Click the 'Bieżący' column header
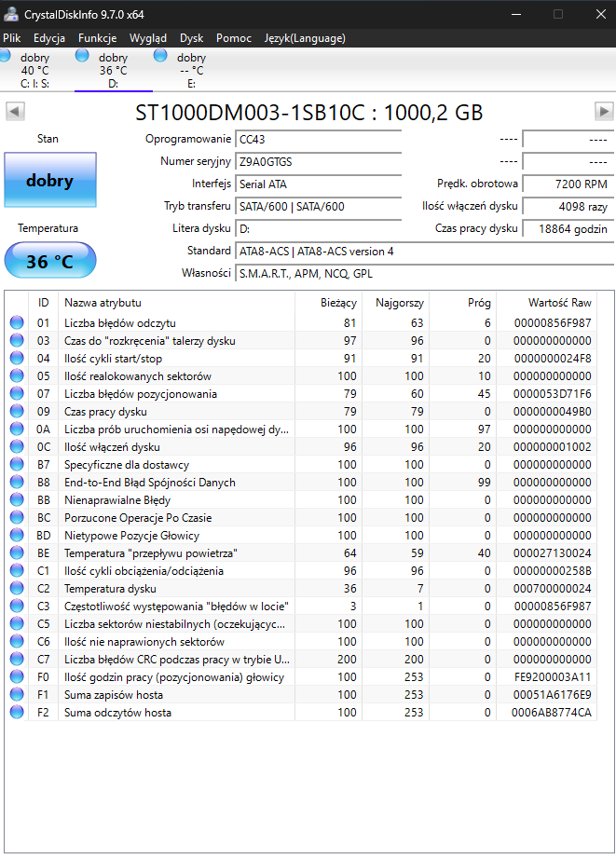The width and height of the screenshot is (616, 859). coord(328,303)
